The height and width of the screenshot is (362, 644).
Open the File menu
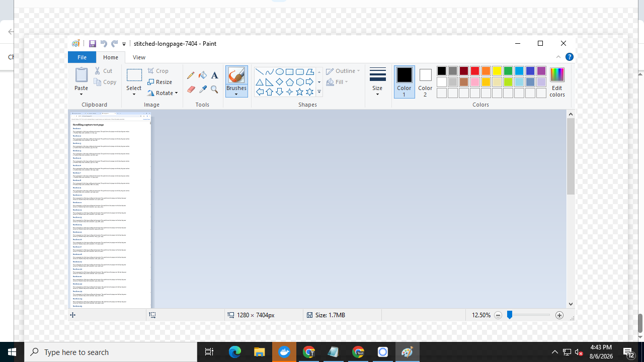pyautogui.click(x=82, y=57)
